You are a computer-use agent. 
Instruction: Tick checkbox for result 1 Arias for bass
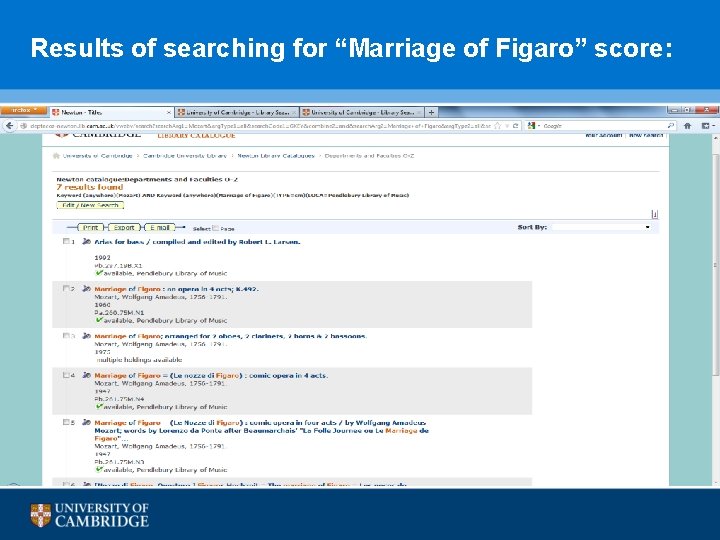pos(66,242)
